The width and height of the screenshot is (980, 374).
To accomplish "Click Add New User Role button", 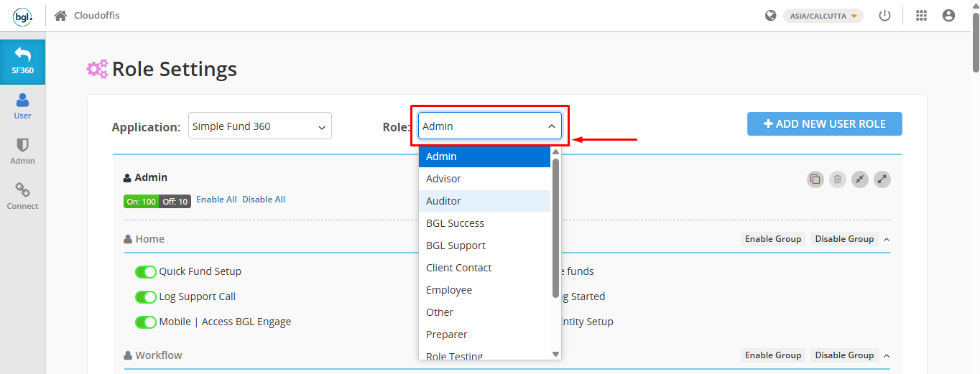I will tap(824, 123).
